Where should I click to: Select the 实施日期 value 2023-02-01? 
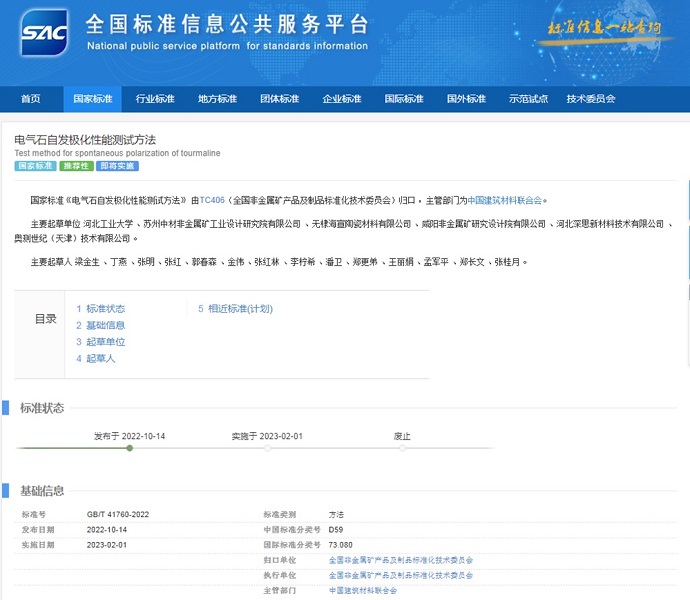(107, 545)
